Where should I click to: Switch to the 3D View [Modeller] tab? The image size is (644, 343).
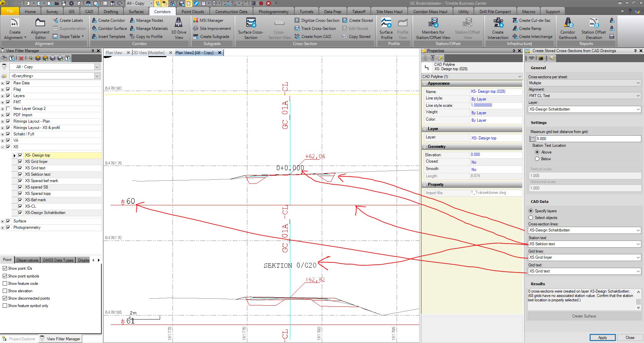(x=149, y=52)
